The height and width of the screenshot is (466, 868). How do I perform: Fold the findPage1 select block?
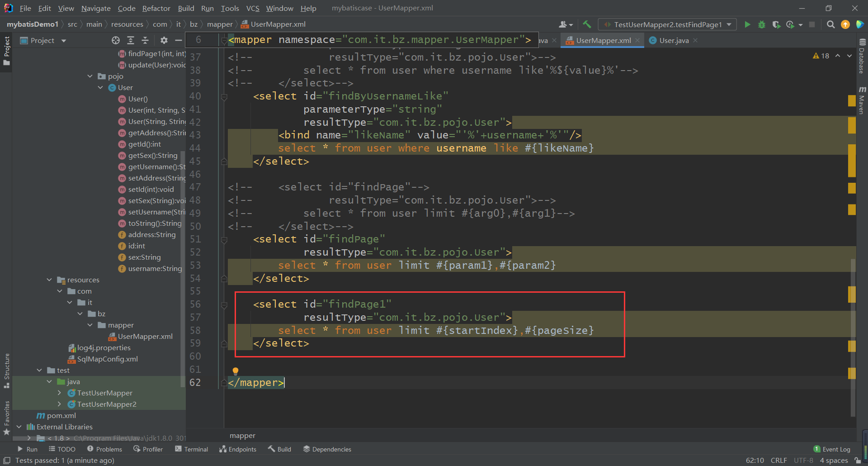224,304
